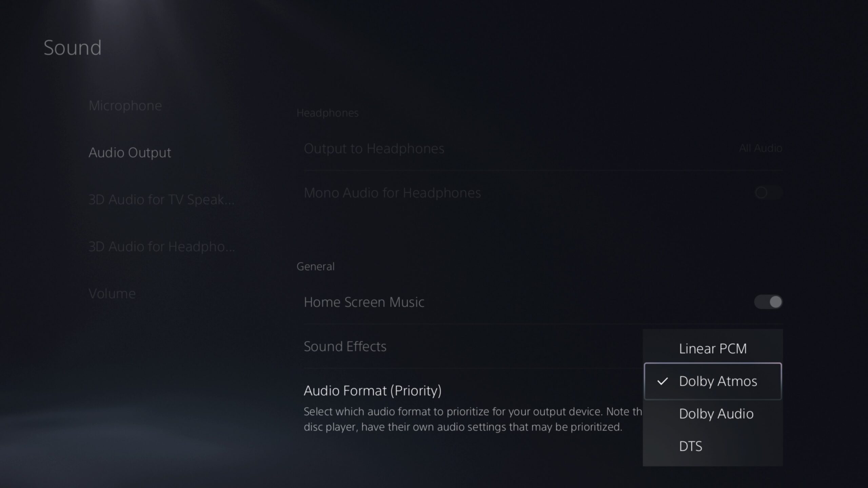This screenshot has height=488, width=868.
Task: Expand Audio Output settings section
Action: [x=130, y=152]
